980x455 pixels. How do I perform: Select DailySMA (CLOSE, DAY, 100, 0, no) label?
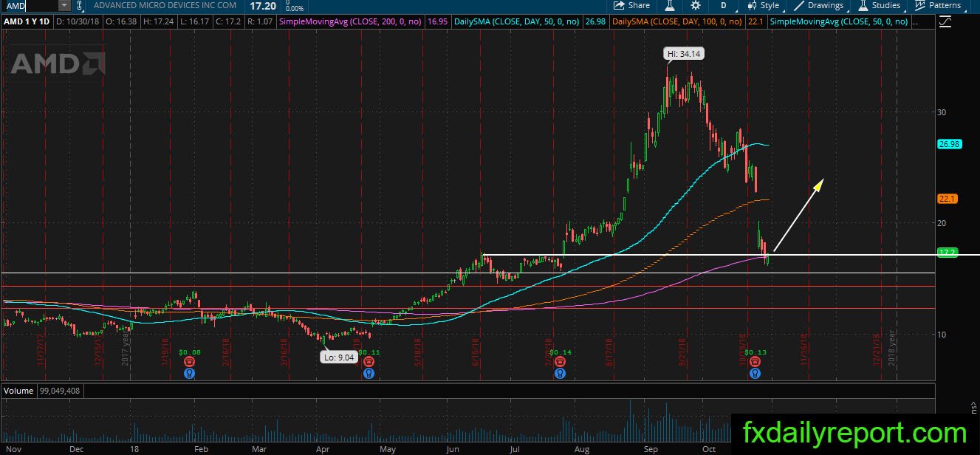[677, 22]
